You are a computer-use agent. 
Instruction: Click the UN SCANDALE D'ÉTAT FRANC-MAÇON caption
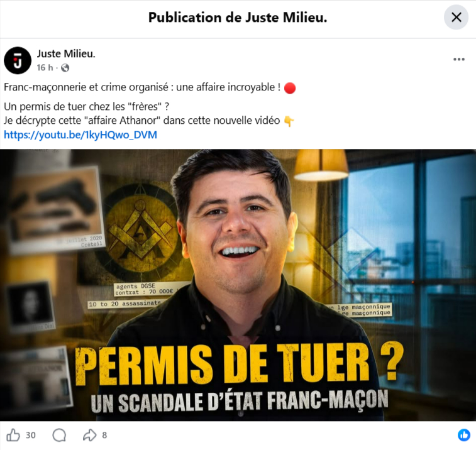click(240, 401)
